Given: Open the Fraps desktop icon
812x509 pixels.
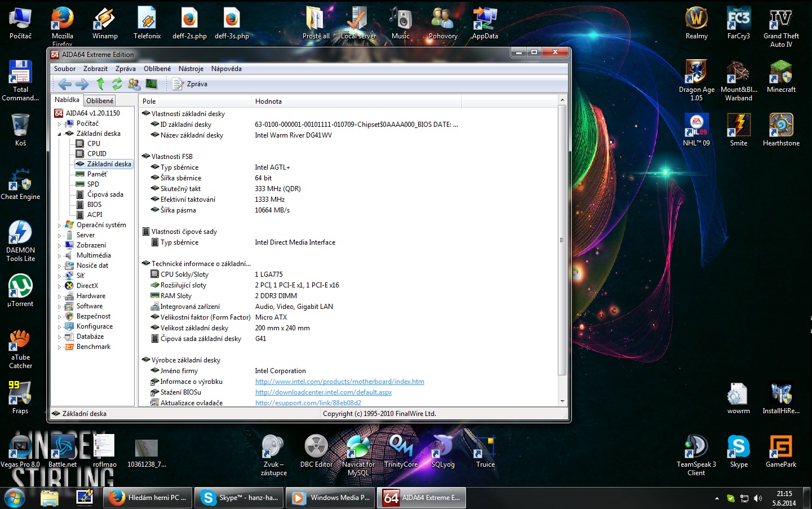Looking at the screenshot, I should pyautogui.click(x=20, y=397).
